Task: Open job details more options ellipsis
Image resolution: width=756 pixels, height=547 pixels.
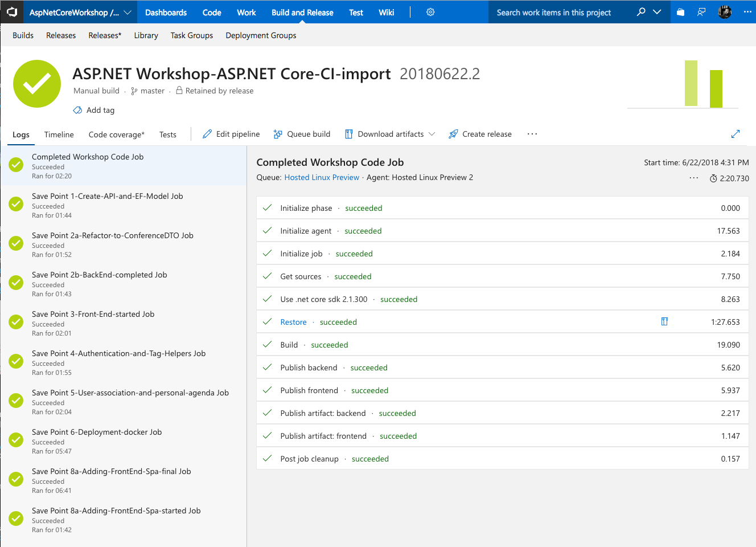Action: [x=693, y=178]
